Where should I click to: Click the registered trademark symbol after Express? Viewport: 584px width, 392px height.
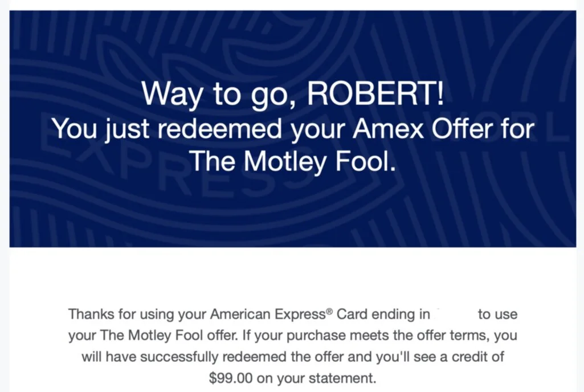[x=329, y=311]
